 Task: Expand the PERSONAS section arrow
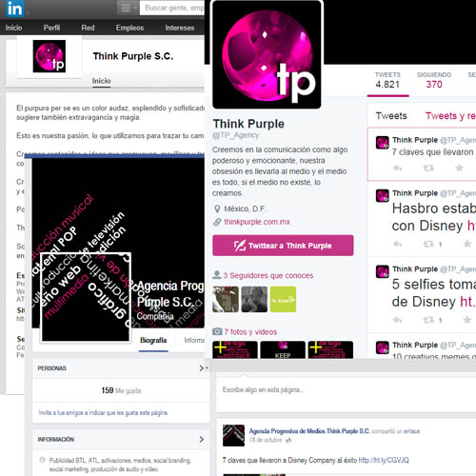coord(202,368)
